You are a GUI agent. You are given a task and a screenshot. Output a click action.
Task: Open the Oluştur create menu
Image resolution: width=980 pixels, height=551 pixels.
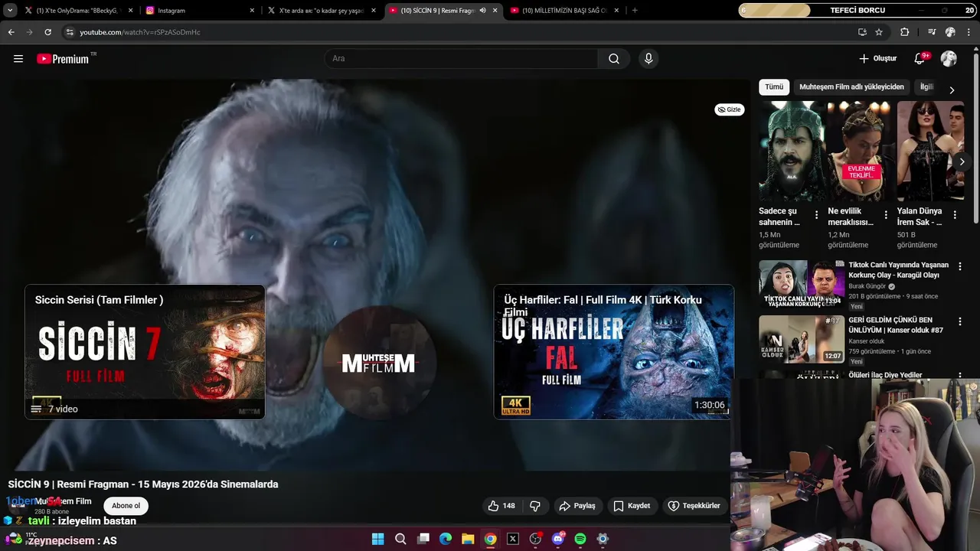(877, 59)
